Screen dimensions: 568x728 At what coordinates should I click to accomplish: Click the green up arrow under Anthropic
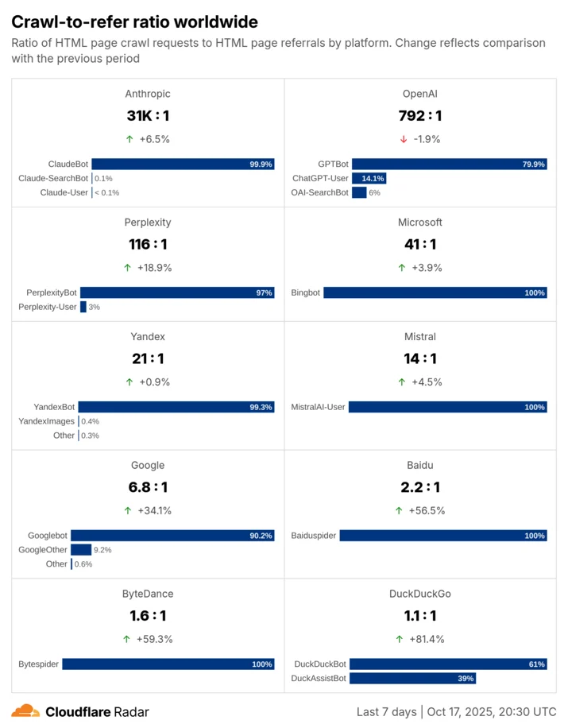coord(129,139)
